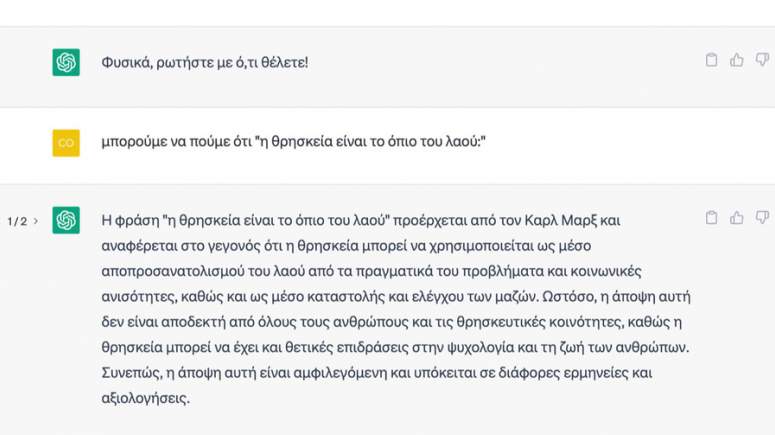Click the 1/2 response counter
775x435 pixels.
[x=17, y=221]
